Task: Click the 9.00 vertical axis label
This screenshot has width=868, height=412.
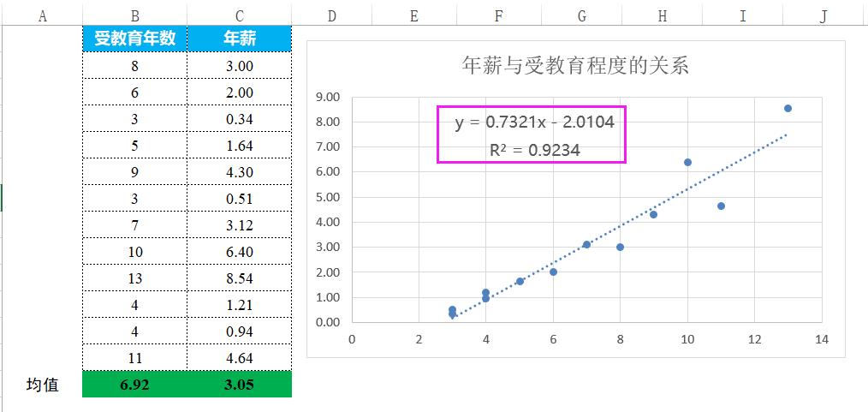Action: [328, 97]
